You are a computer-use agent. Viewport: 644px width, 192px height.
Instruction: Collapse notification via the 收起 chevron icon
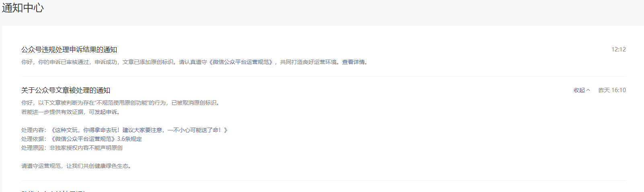pyautogui.click(x=588, y=90)
